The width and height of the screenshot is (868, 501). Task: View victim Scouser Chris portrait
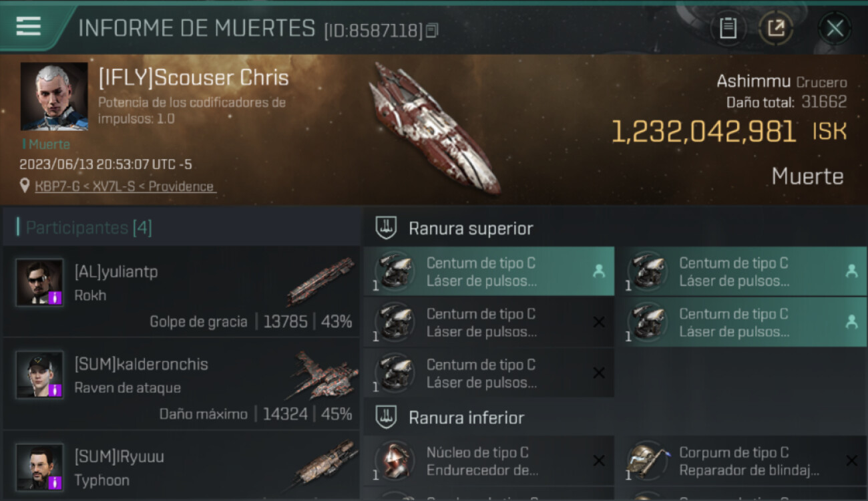54,96
